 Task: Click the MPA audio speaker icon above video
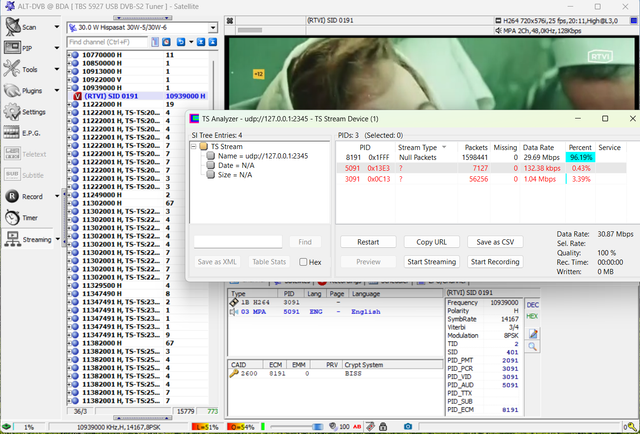(x=498, y=31)
